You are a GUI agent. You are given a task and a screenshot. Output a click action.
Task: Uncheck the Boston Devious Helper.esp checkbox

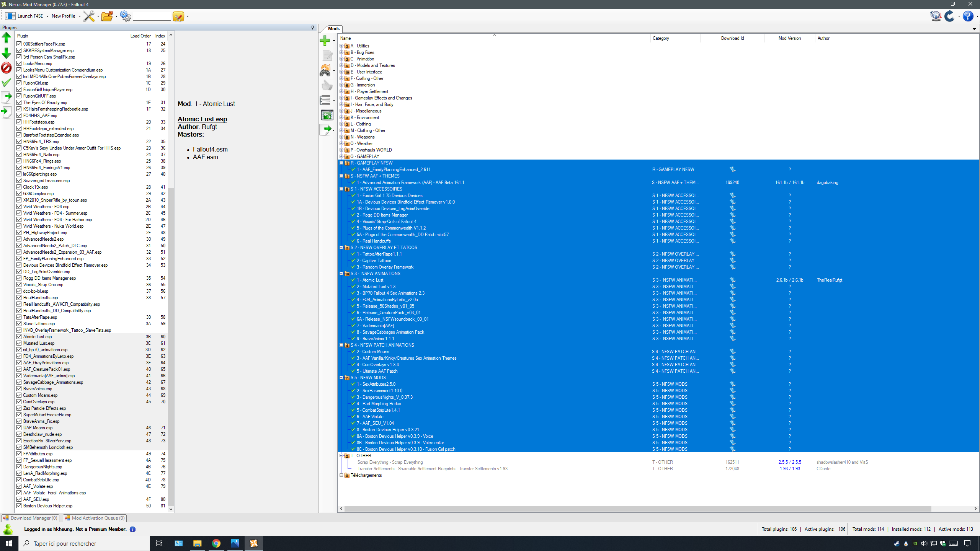(x=19, y=506)
